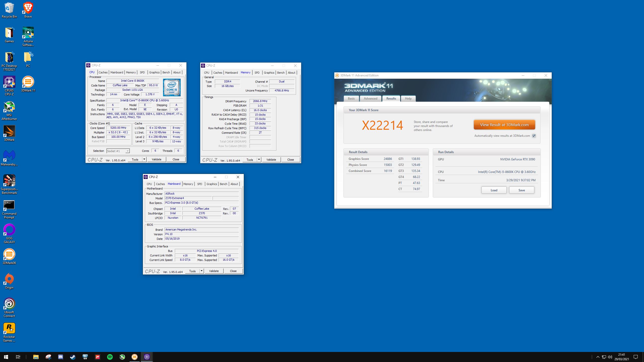The width and height of the screenshot is (644, 362).
Task: Click the DRAM Frequency 2066.8 MHz field
Action: (x=260, y=101)
